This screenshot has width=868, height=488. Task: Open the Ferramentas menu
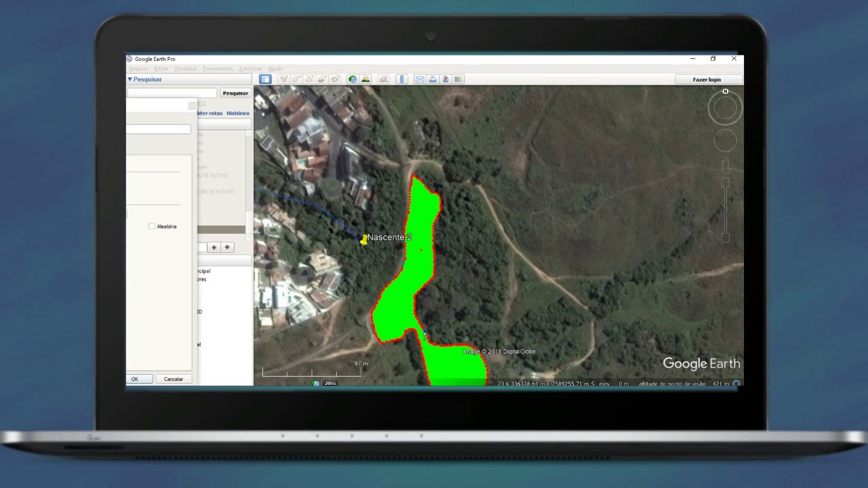click(x=218, y=68)
